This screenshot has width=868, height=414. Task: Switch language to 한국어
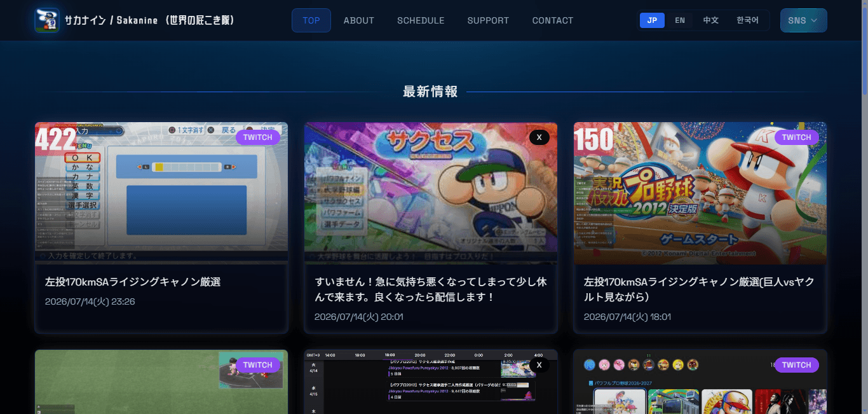[747, 20]
